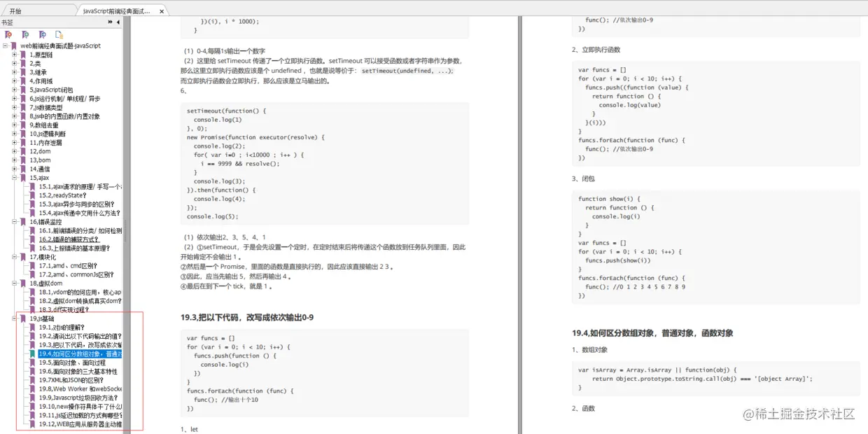Click the green bookmark icon beside 19.4
This screenshot has height=434, width=868.
[x=33, y=353]
